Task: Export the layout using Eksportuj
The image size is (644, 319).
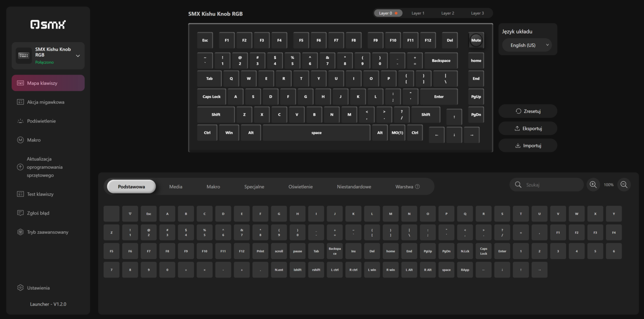Action: [527, 128]
